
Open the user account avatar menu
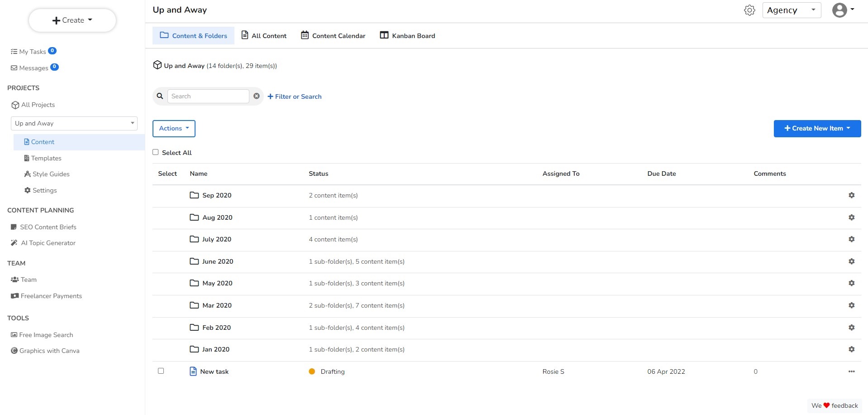pos(843,10)
